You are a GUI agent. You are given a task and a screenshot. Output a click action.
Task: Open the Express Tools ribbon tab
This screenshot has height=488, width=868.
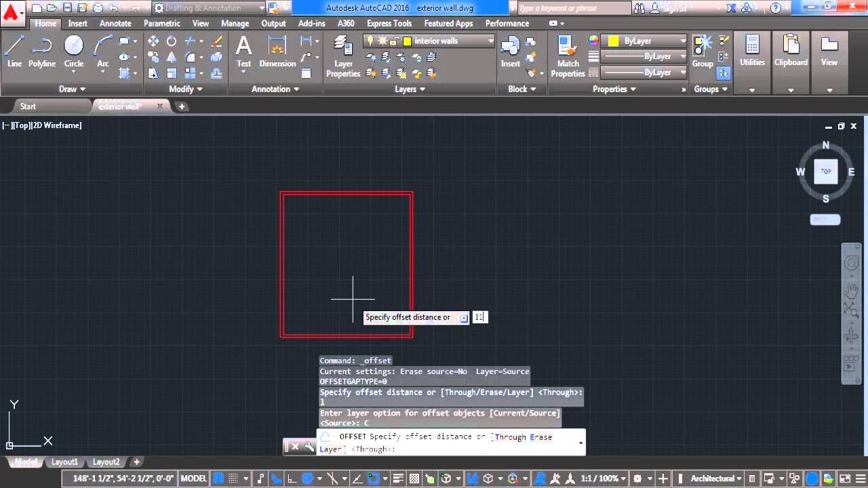(x=389, y=23)
